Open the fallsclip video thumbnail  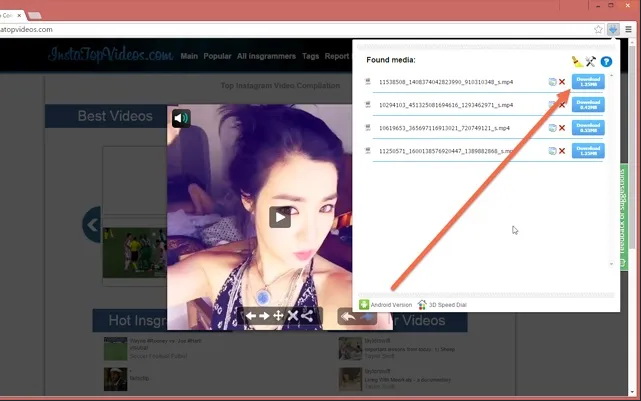click(x=115, y=379)
